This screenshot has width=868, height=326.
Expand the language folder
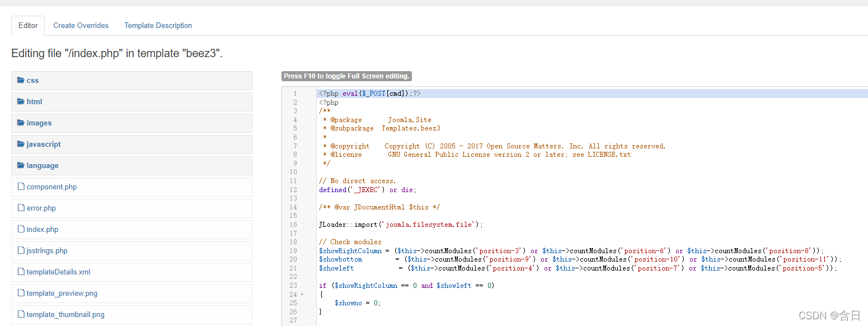click(132, 166)
